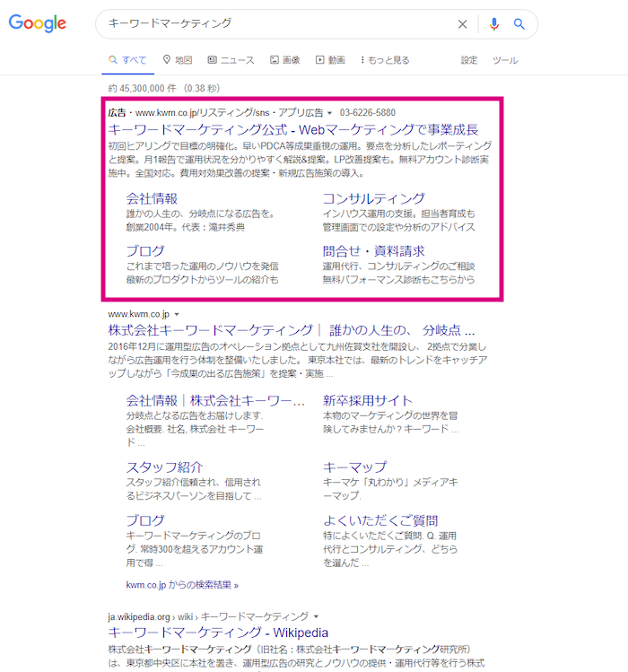Image resolution: width=628 pixels, height=672 pixels.
Task: Switch to the 画像 tab
Action: pyautogui.click(x=285, y=60)
